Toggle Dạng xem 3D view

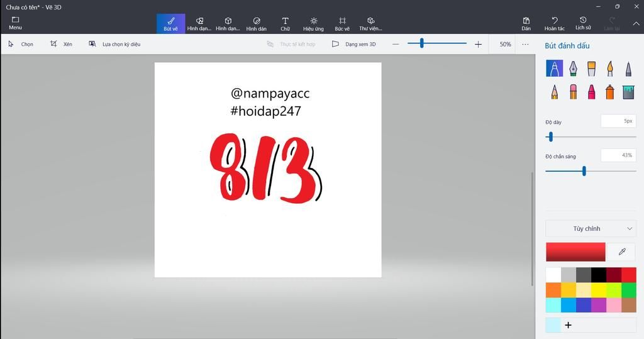353,44
